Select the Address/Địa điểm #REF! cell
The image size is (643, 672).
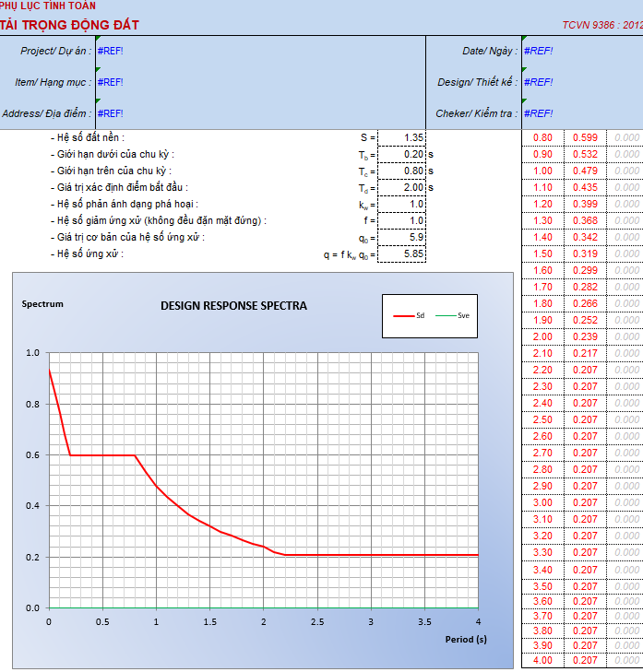[261, 113]
